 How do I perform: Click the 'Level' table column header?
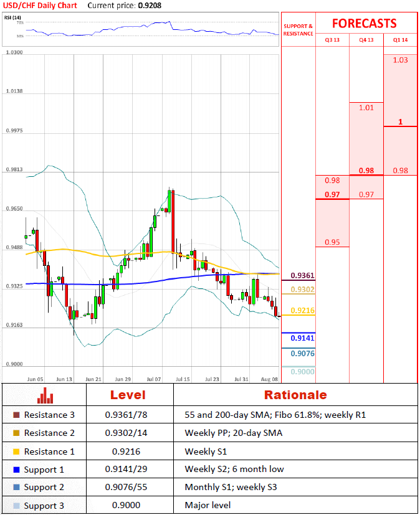click(x=128, y=395)
